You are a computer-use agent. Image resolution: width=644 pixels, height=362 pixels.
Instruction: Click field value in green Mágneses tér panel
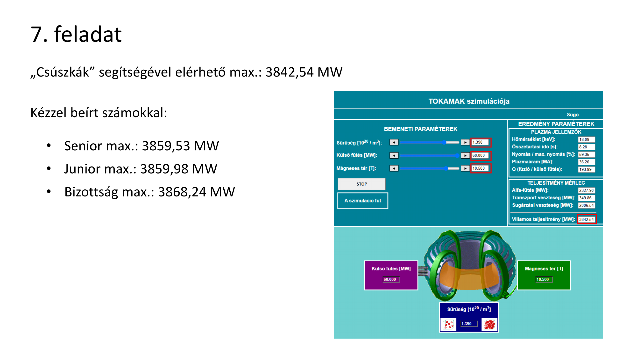click(x=544, y=279)
